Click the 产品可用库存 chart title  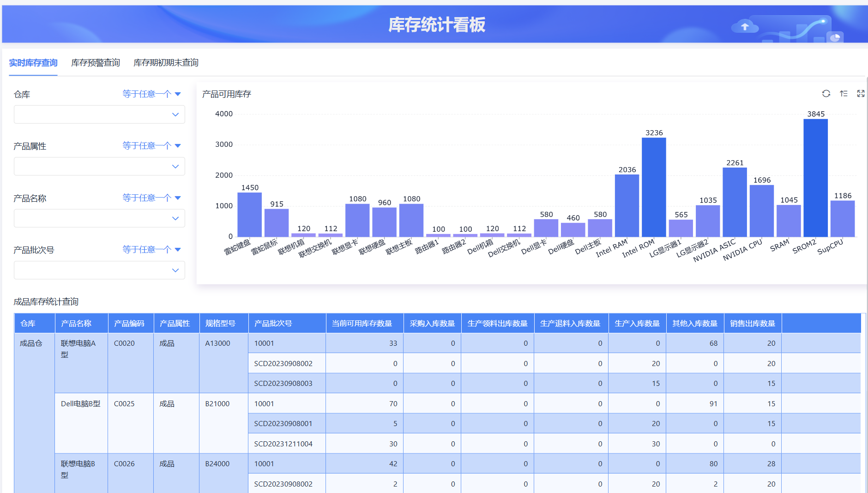tap(227, 94)
